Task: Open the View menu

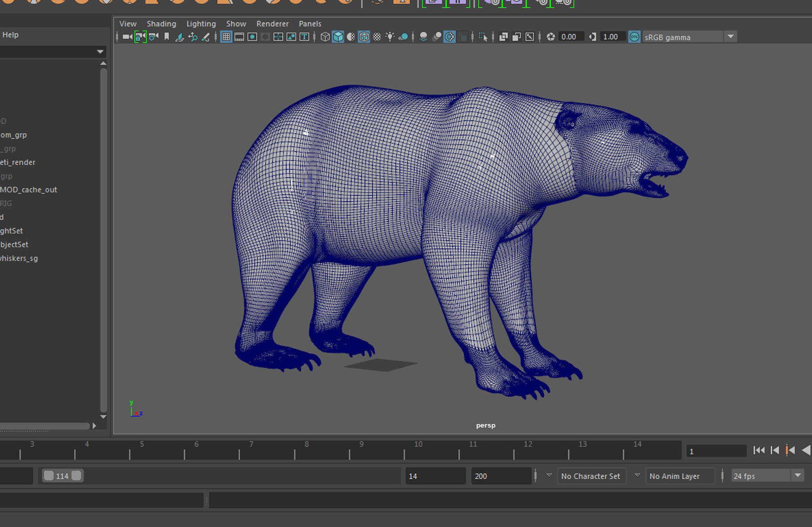Action: pyautogui.click(x=128, y=24)
